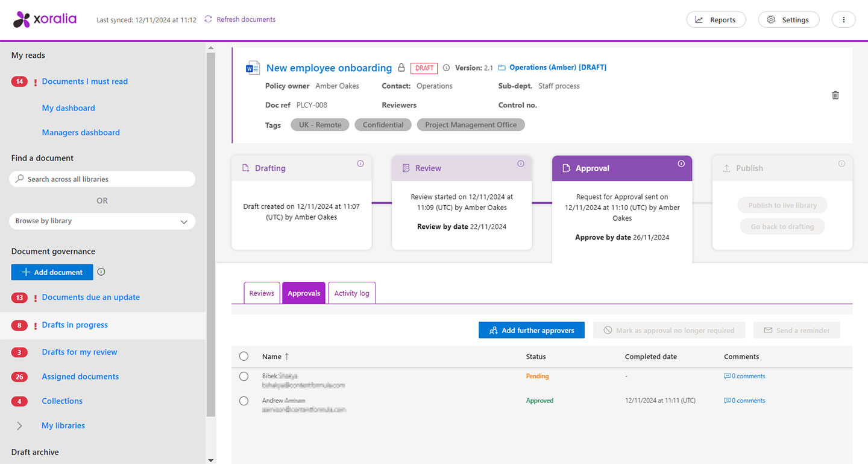This screenshot has height=464, width=868.
Task: Click the Publish upload icon
Action: [x=726, y=168]
